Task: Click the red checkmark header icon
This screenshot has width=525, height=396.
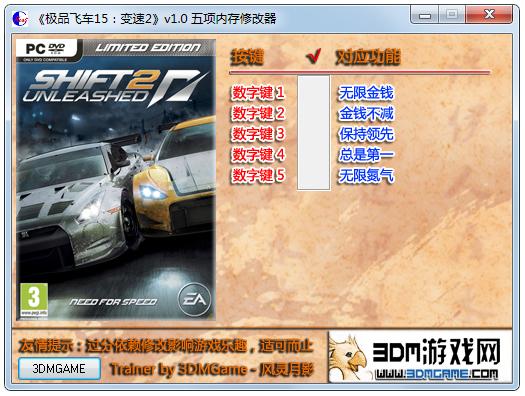Action: point(314,56)
